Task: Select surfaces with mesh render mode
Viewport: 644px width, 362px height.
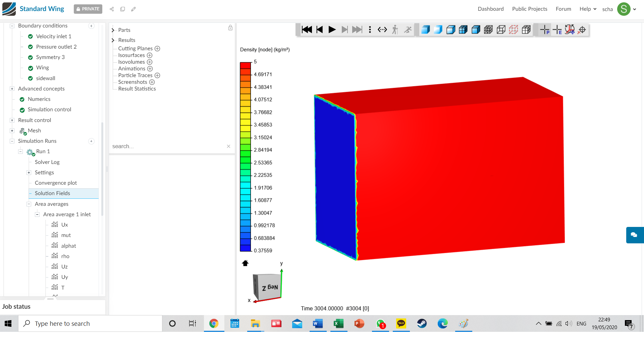Action: 463,30
